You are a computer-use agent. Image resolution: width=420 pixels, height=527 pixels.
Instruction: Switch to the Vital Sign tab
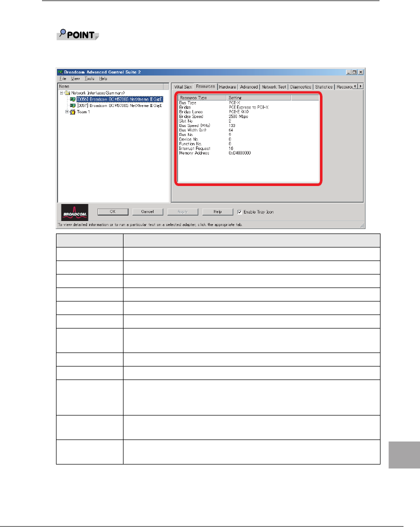pos(183,86)
